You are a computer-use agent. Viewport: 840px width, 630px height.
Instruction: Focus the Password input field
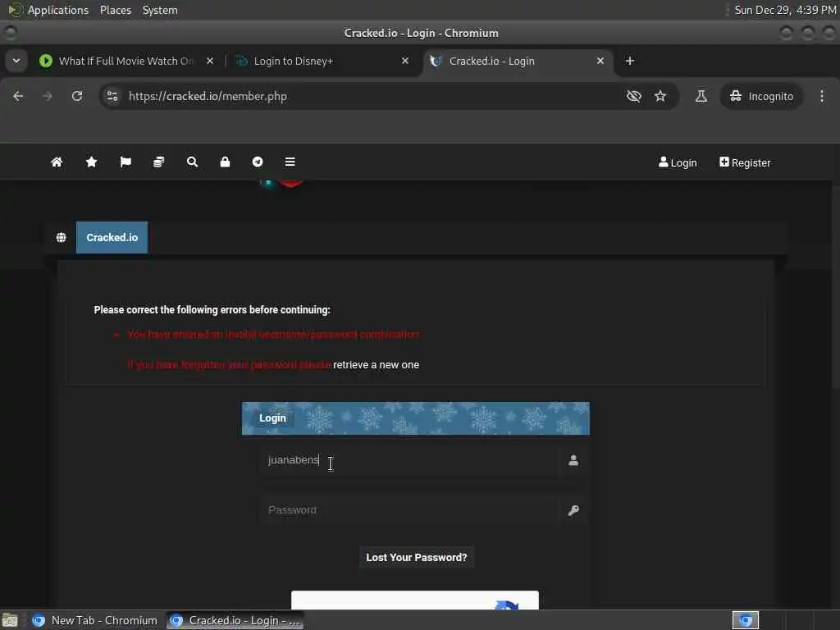click(x=410, y=510)
